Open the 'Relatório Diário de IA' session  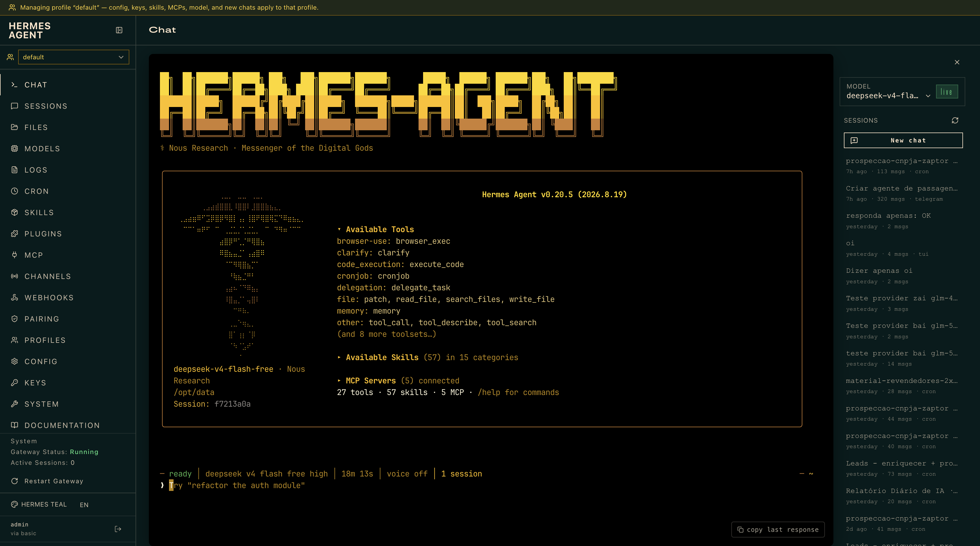click(x=902, y=496)
